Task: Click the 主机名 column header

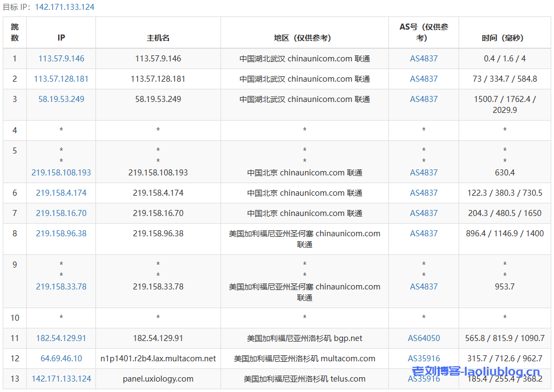Action: coord(157,38)
